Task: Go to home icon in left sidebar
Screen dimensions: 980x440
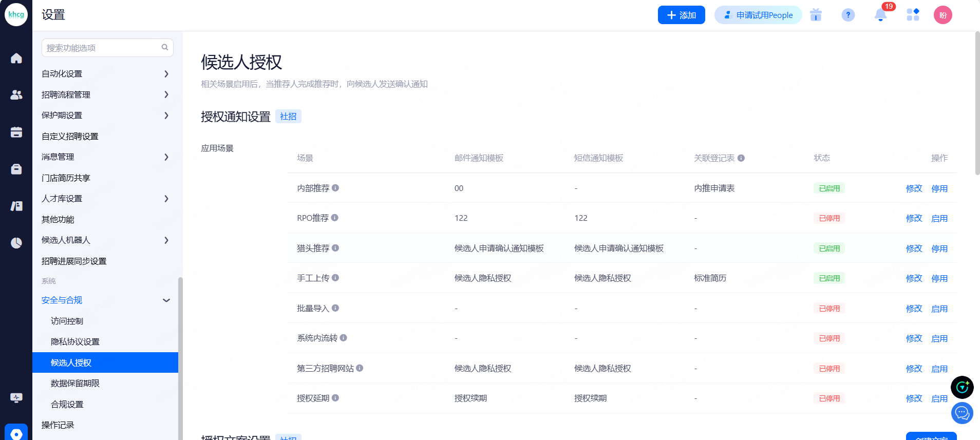Action: pyautogui.click(x=16, y=59)
